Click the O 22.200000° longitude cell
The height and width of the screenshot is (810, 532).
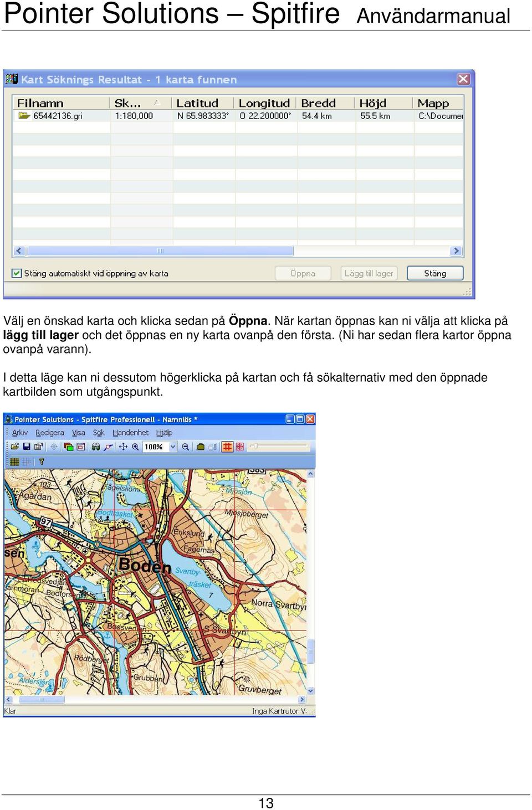pos(265,116)
